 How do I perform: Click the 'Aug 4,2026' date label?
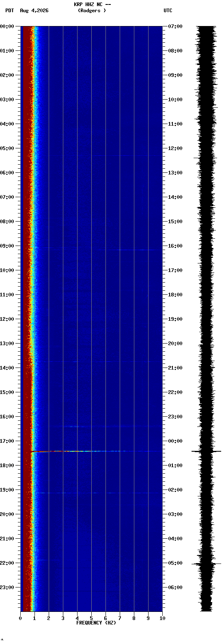pyautogui.click(x=34, y=11)
